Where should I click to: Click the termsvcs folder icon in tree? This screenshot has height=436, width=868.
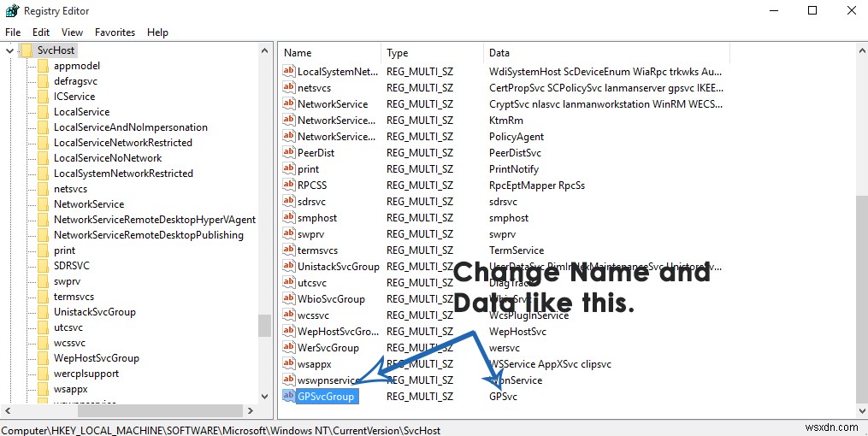[x=43, y=297]
